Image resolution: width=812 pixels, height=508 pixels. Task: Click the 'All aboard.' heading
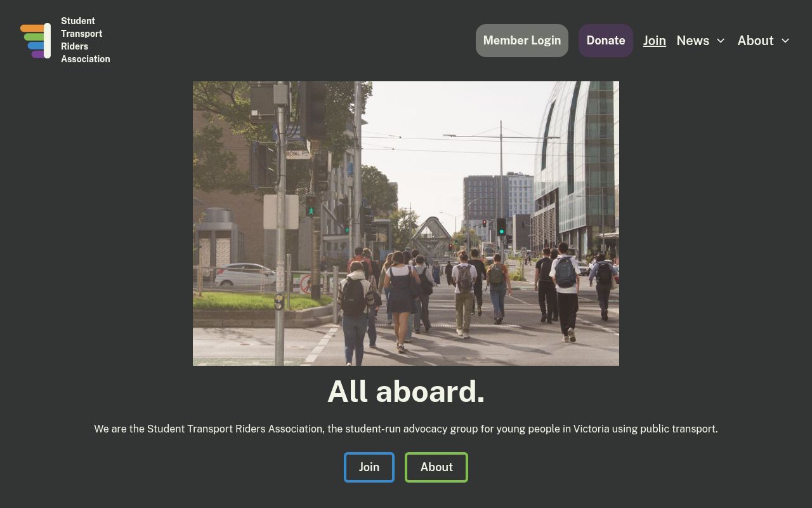click(406, 391)
